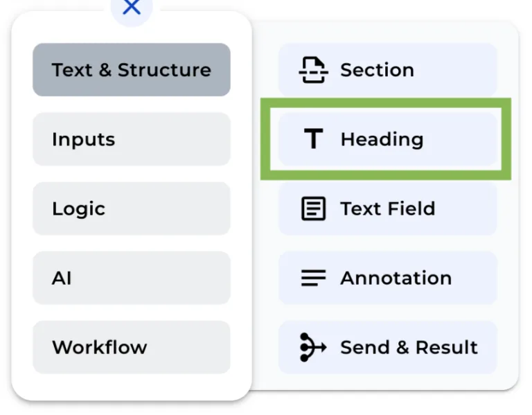Add a Section element
This screenshot has height=415, width=532.
point(388,70)
